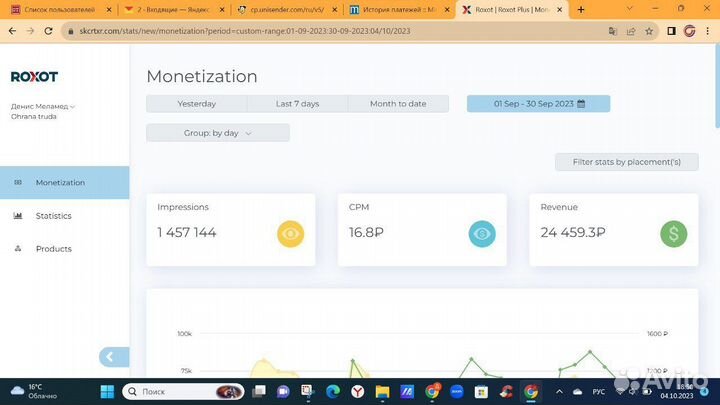Viewport: 720px width, 405px height.
Task: Show hidden system tray icons
Action: (559, 392)
